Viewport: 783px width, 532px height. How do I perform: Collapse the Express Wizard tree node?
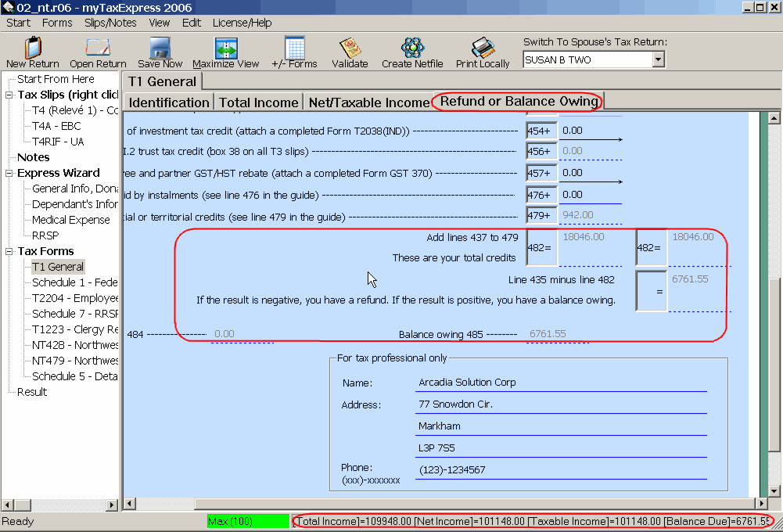click(x=9, y=173)
